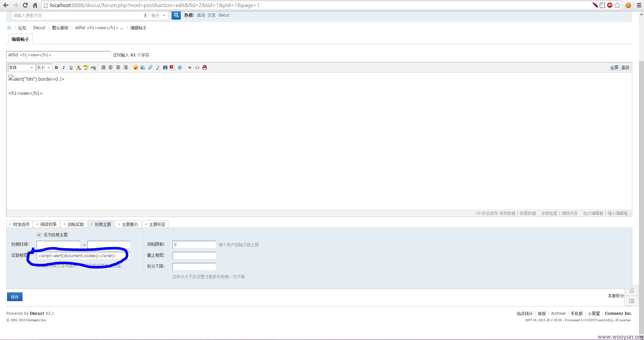Click the home icon in the breadcrumb
The height and width of the screenshot is (340, 644).
[9, 28]
